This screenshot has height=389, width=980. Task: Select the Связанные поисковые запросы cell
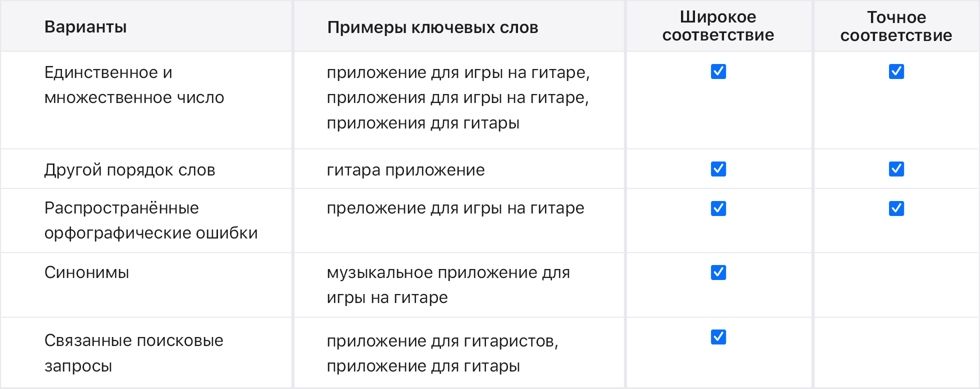coord(133,353)
